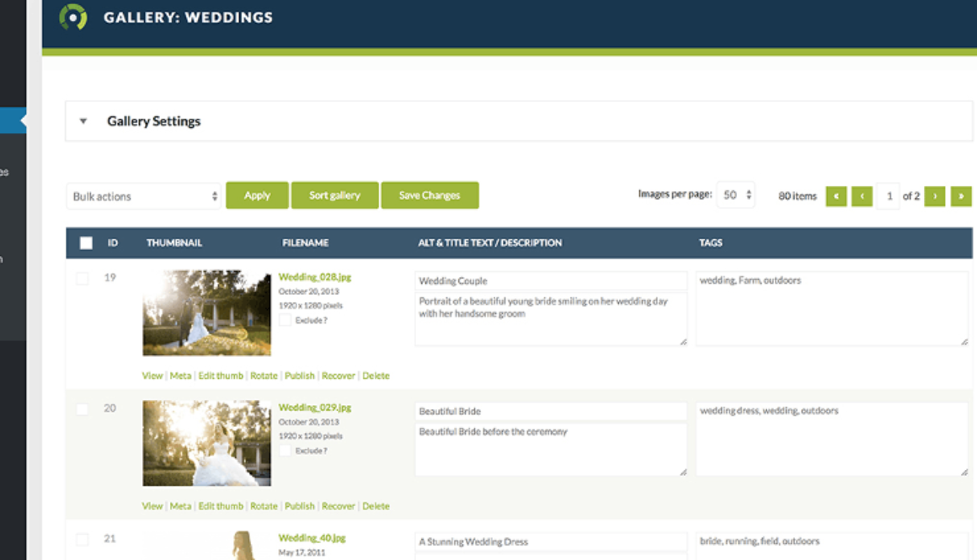Go to the previous page arrow

coord(862,196)
